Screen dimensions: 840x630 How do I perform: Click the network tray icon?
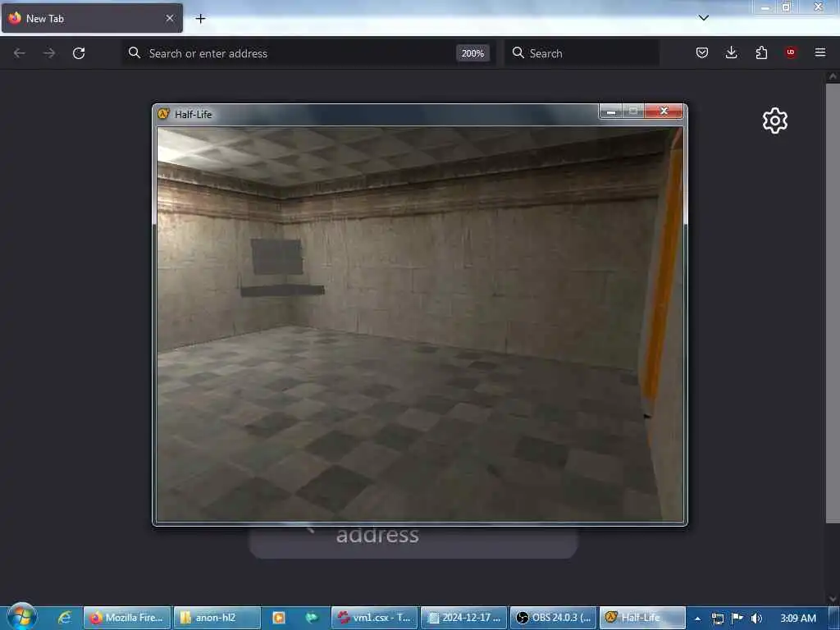tap(717, 619)
